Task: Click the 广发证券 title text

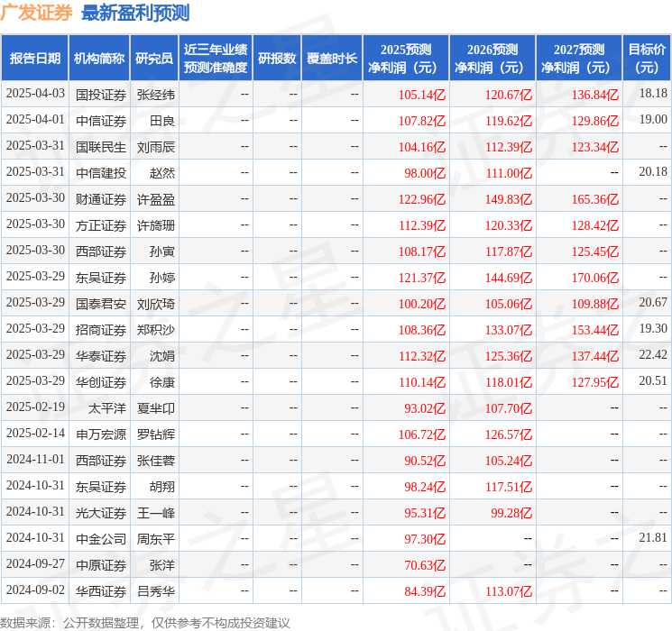Action: tap(36, 13)
